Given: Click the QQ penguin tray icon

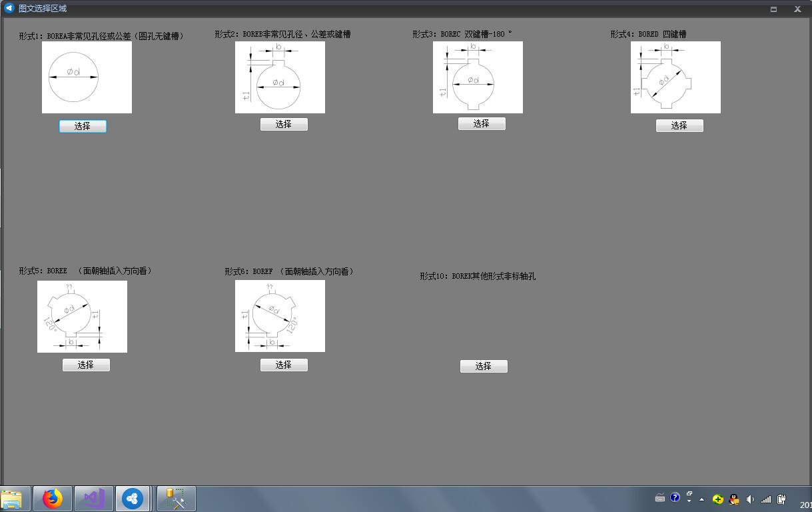Looking at the screenshot, I should (x=734, y=499).
